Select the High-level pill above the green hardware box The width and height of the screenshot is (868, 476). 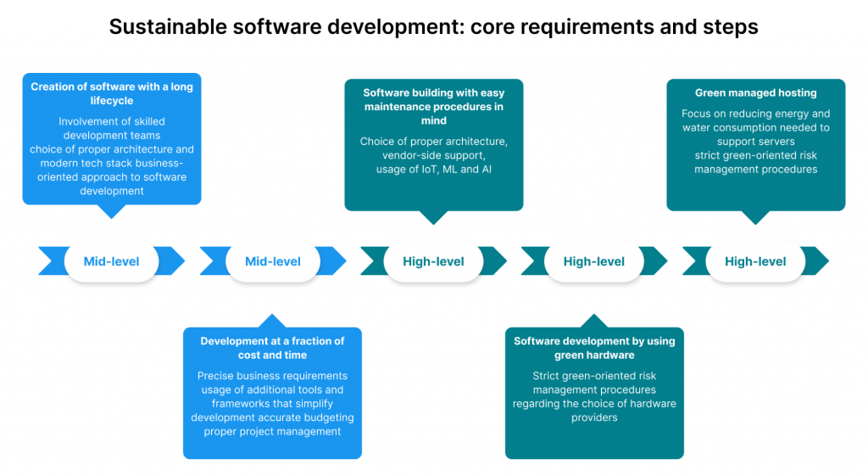click(594, 261)
